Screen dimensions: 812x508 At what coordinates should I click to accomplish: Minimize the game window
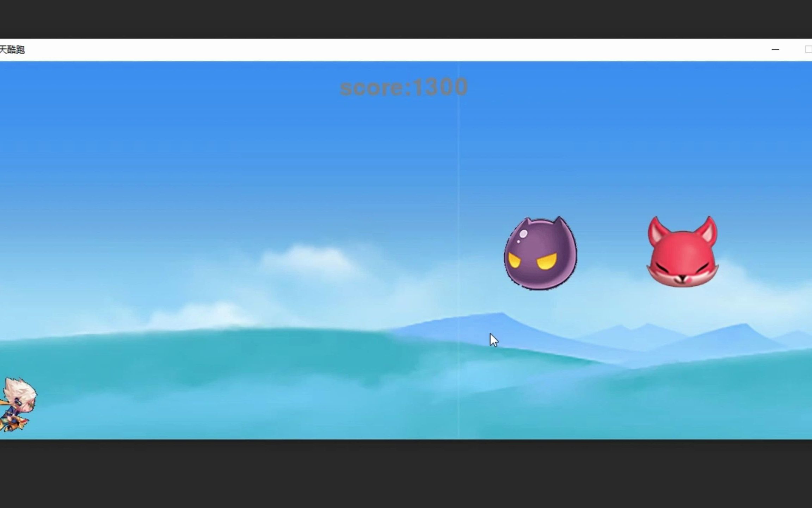(x=775, y=50)
